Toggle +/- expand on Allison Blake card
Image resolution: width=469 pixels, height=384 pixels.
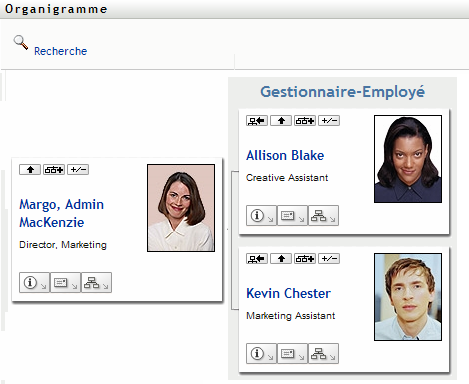(x=329, y=121)
